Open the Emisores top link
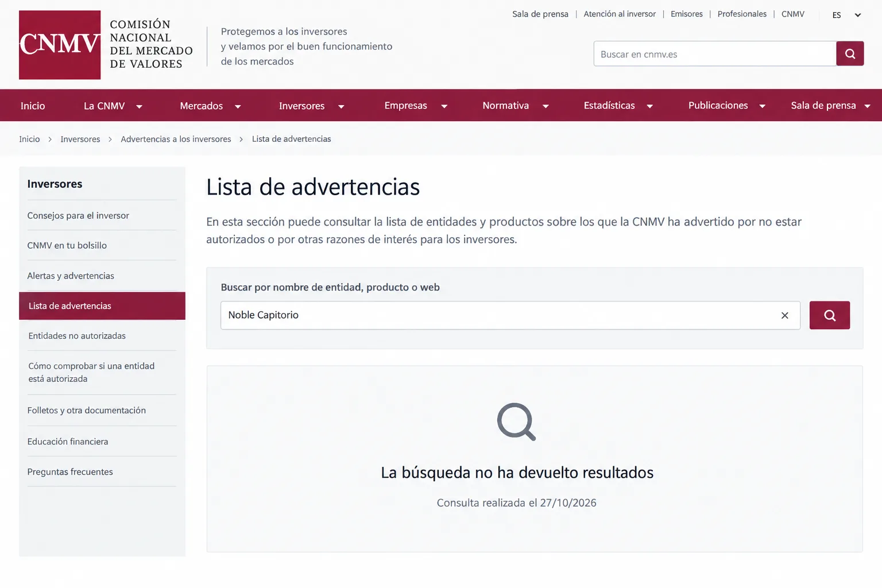Screen dimensions: 882x588 click(x=687, y=14)
